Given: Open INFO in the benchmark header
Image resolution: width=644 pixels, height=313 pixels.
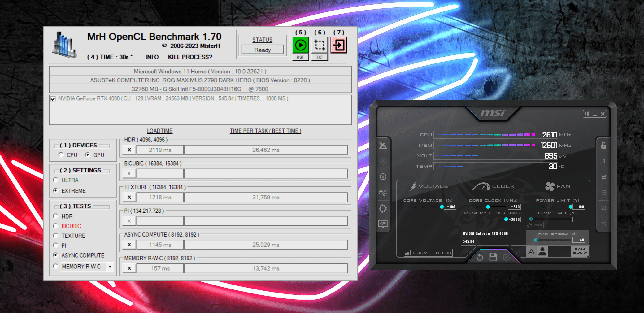Looking at the screenshot, I should pos(152,57).
